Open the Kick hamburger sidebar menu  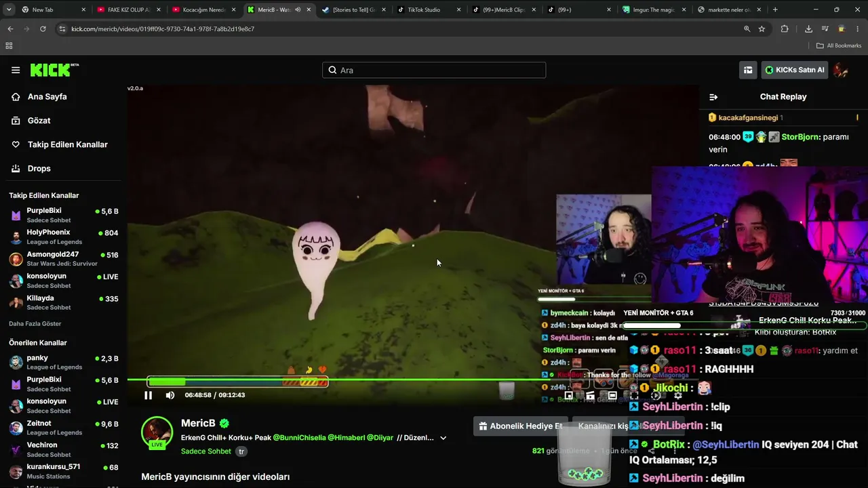click(x=16, y=70)
